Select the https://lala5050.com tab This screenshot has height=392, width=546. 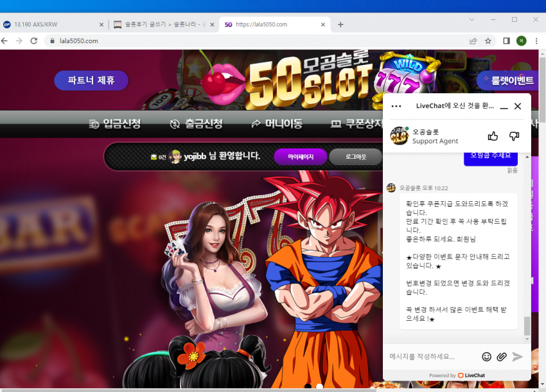pyautogui.click(x=275, y=24)
